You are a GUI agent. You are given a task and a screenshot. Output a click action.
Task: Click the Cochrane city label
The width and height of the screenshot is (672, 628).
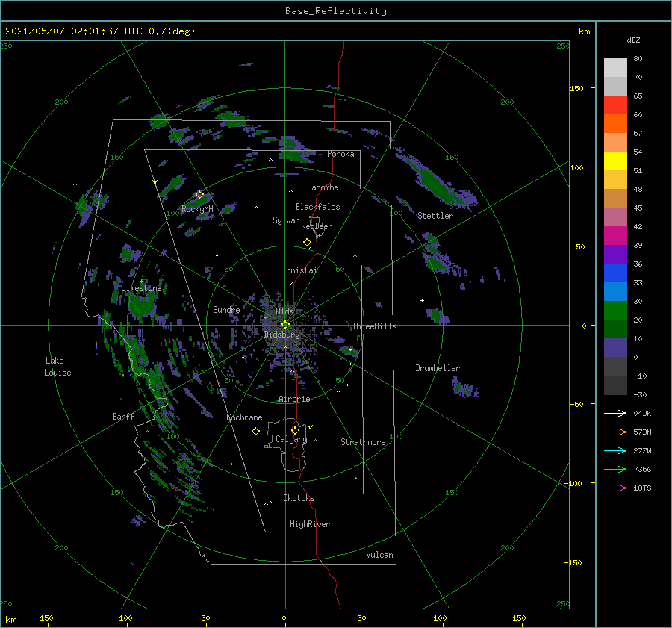coord(244,417)
